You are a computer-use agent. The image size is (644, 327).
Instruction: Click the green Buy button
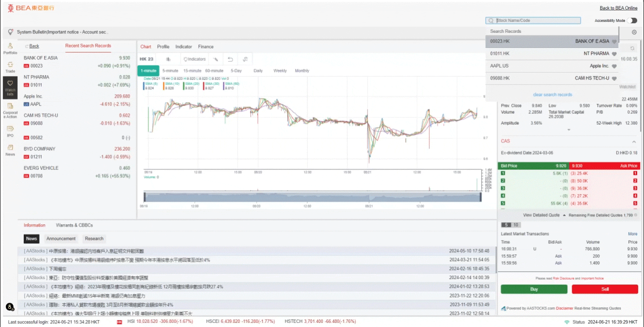(534, 289)
